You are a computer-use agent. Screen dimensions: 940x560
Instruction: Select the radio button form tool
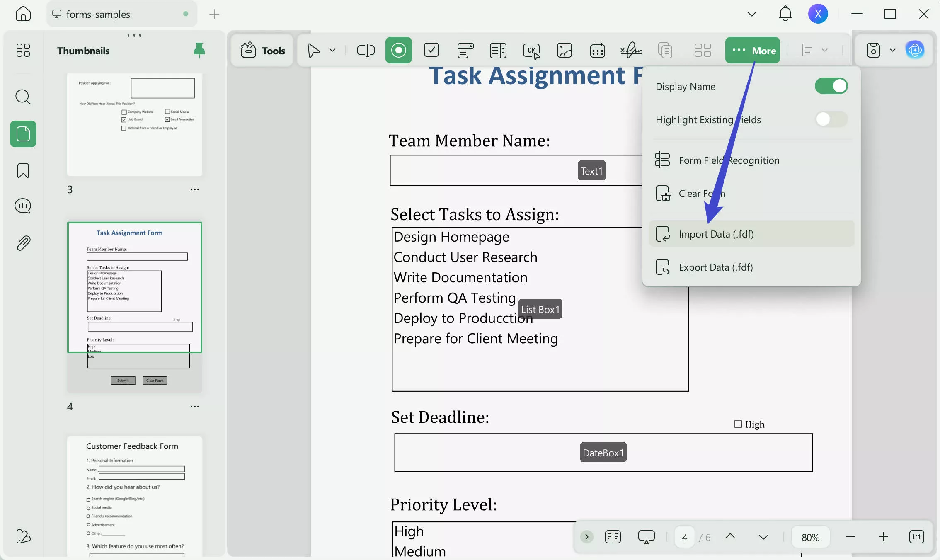coord(398,51)
